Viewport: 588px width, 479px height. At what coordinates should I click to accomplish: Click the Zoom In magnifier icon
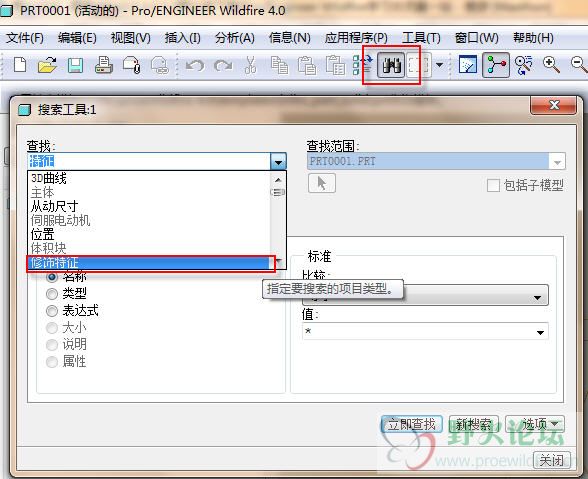click(x=551, y=65)
